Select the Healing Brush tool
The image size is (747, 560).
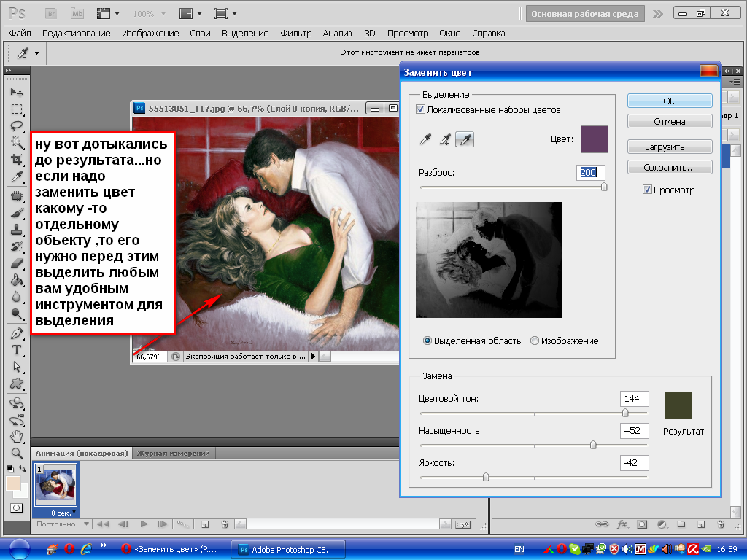[17, 195]
